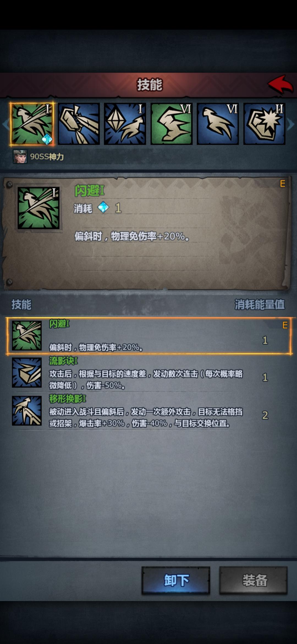Select 移形换影I skill in the list
Screen dimensions: 297x644
[x=148, y=411]
